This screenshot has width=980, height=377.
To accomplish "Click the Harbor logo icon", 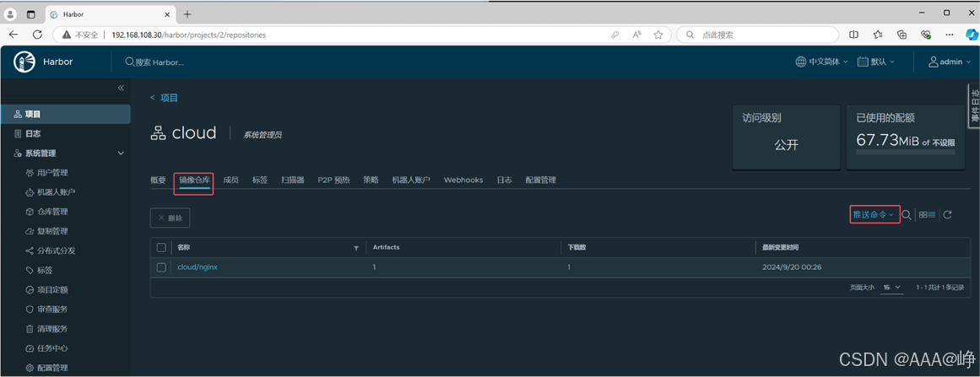I will [x=24, y=62].
